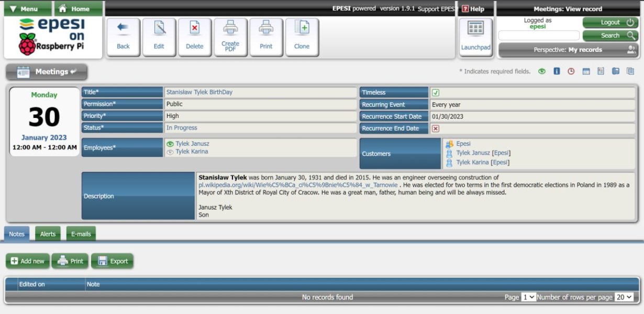This screenshot has width=644, height=314.
Task: Switch to the Alerts tab
Action: coord(48,234)
